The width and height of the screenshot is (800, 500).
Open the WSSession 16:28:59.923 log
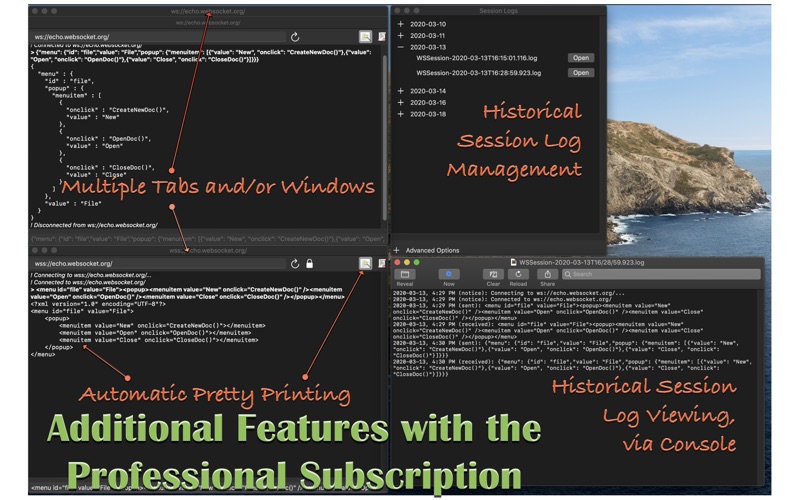click(581, 73)
